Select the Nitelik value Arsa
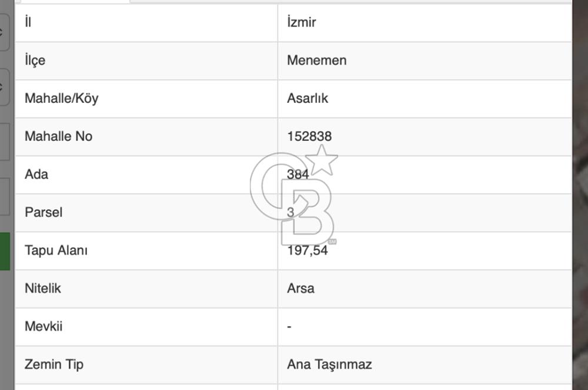588x390 pixels. (300, 288)
